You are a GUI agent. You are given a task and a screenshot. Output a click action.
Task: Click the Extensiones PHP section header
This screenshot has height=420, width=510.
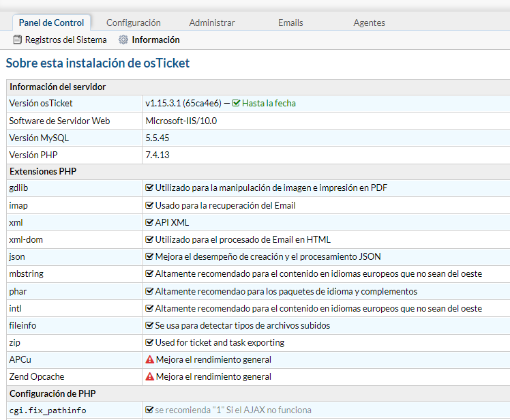(43, 171)
